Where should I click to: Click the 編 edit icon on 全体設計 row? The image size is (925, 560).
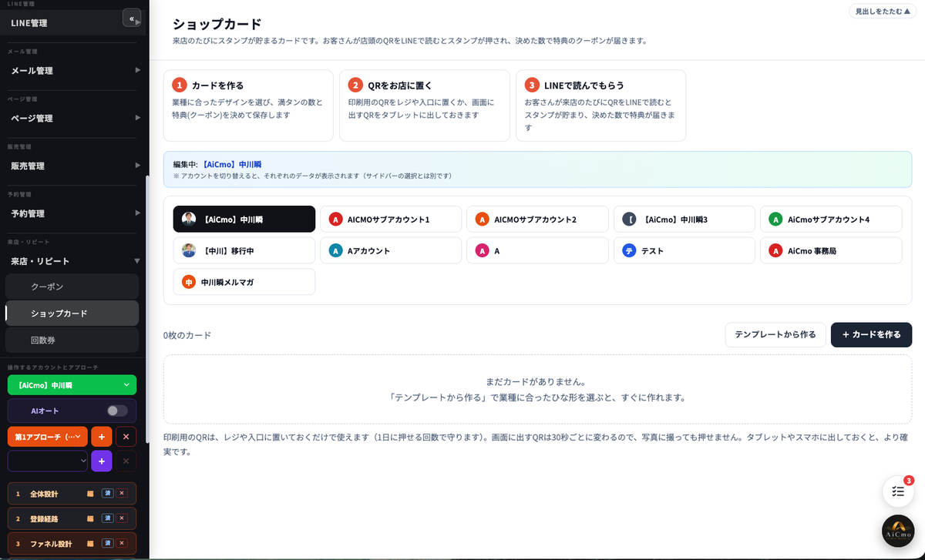[x=90, y=493]
